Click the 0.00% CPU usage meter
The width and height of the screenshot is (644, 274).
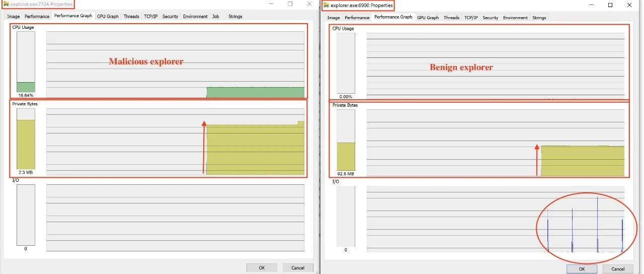coord(346,63)
